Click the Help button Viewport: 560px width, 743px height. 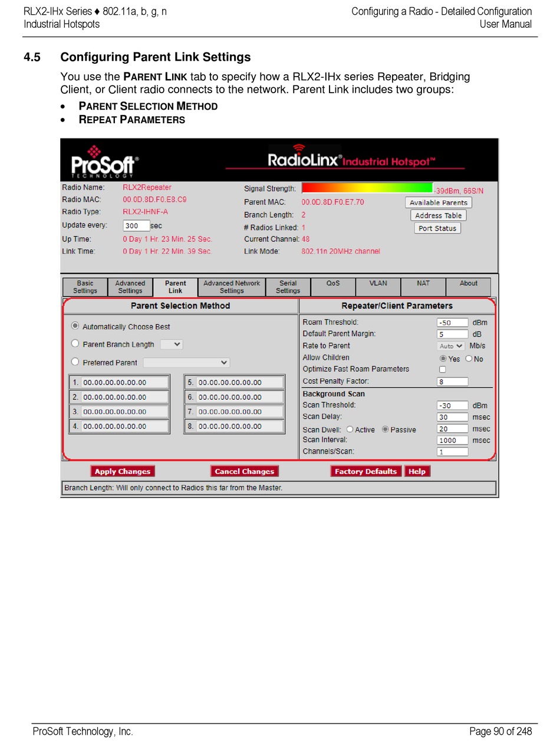[x=417, y=471]
